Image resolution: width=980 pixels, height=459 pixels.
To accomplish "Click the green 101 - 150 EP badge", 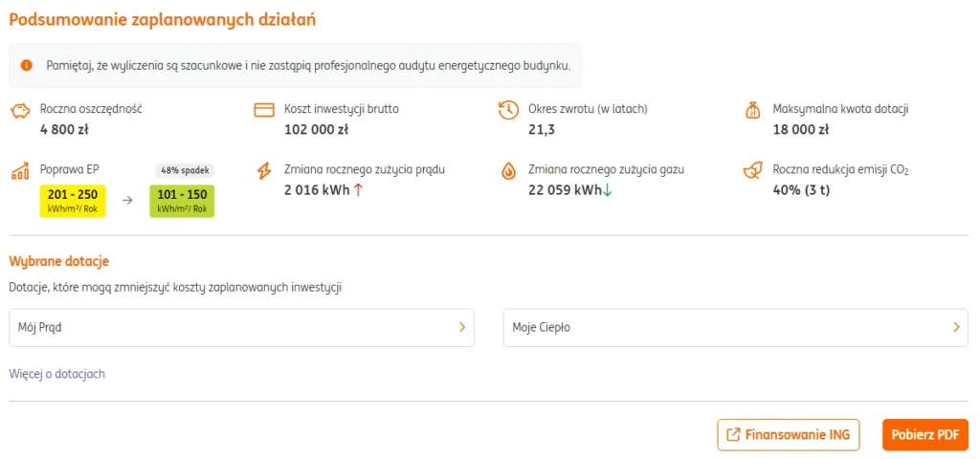I will [x=182, y=201].
